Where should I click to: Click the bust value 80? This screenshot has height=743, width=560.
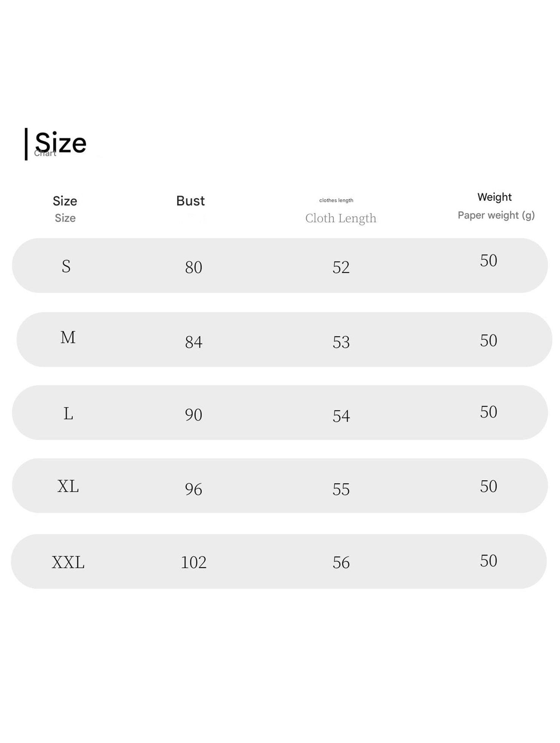pos(193,267)
